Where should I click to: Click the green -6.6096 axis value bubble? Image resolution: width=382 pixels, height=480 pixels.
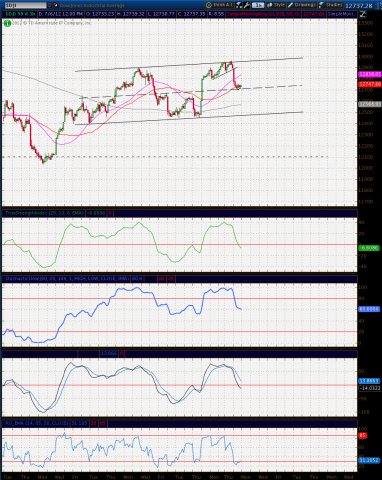(x=369, y=248)
